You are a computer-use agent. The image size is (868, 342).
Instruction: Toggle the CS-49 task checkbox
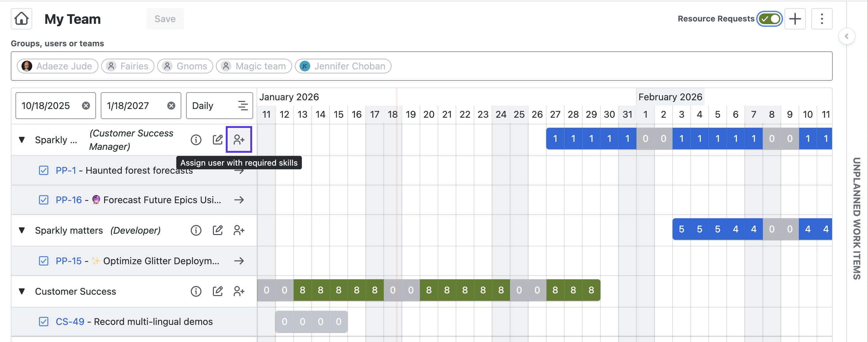[x=43, y=322]
